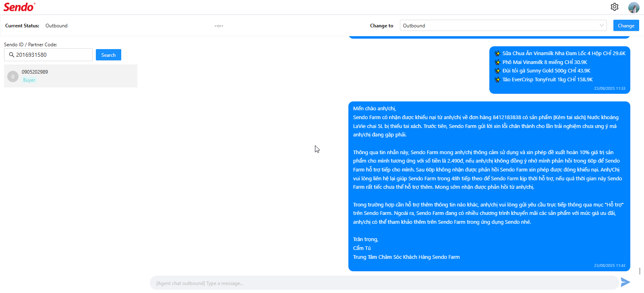This screenshot has width=644, height=293.
Task: Click the star icon beside Táo EverCrisp
Action: tap(497, 80)
